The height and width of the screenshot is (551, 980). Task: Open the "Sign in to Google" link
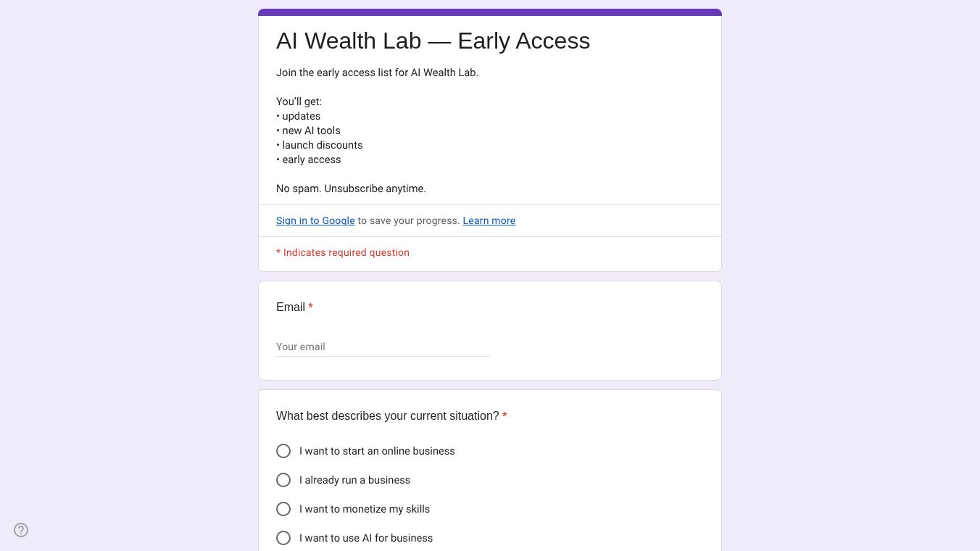point(315,220)
